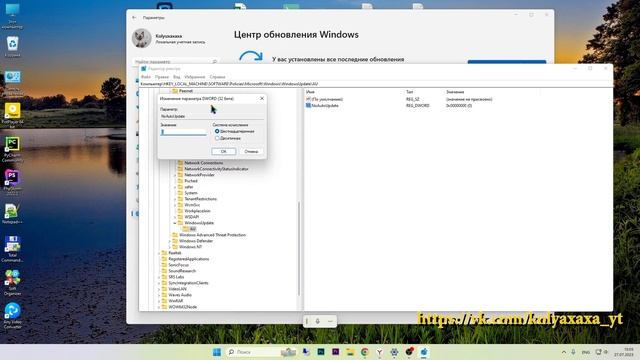
Task: Select the NoAutoUpdate value icon in right pane
Action: 309,105
